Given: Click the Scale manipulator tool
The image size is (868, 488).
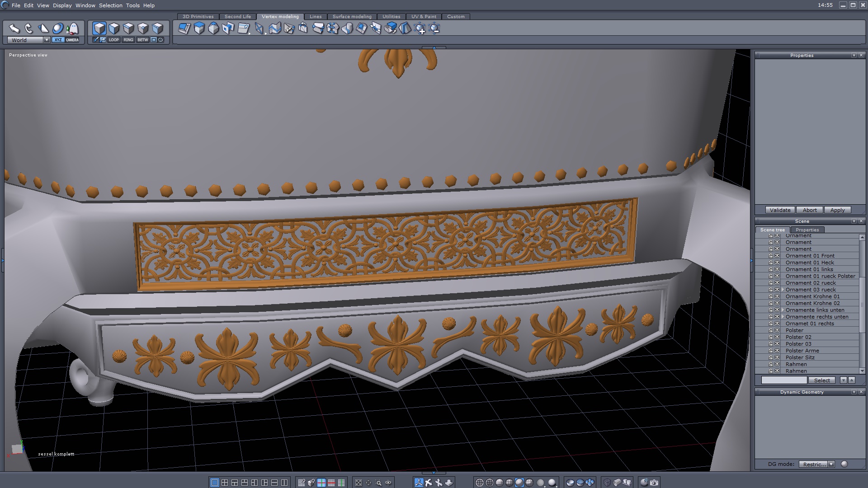Looking at the screenshot, I should point(43,28).
